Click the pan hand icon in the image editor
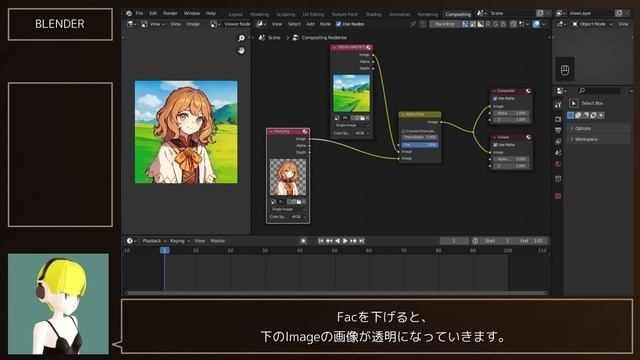640x360 pixels. pos(241,51)
